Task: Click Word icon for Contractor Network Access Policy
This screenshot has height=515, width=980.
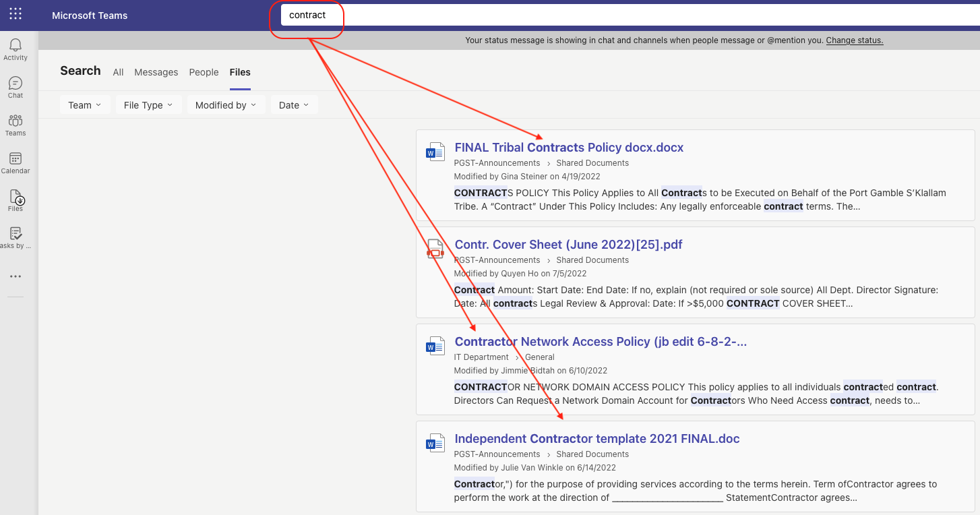Action: (x=435, y=346)
